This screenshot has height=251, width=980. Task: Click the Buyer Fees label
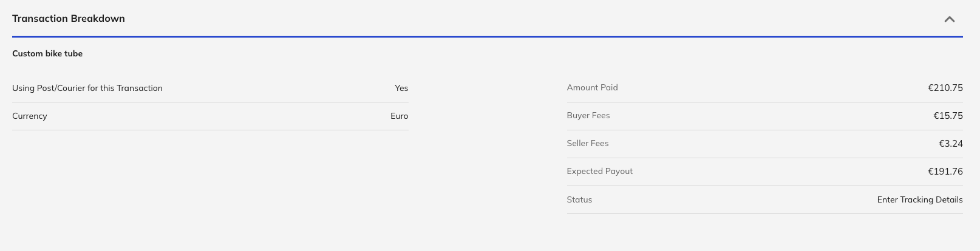588,115
